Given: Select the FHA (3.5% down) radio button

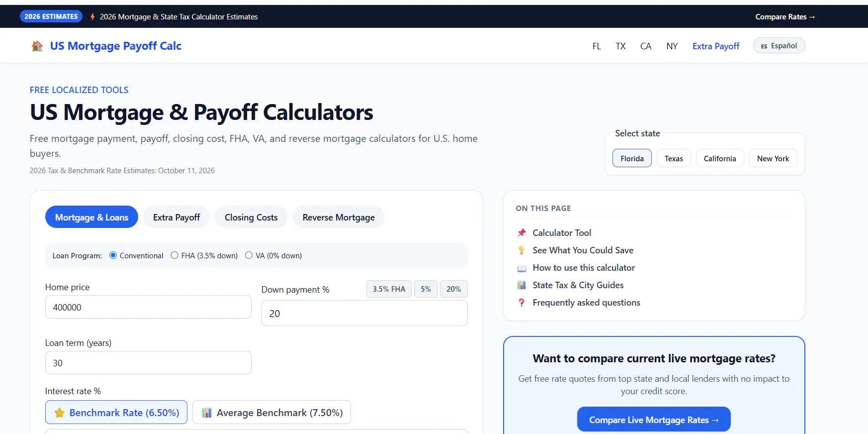Looking at the screenshot, I should (174, 255).
